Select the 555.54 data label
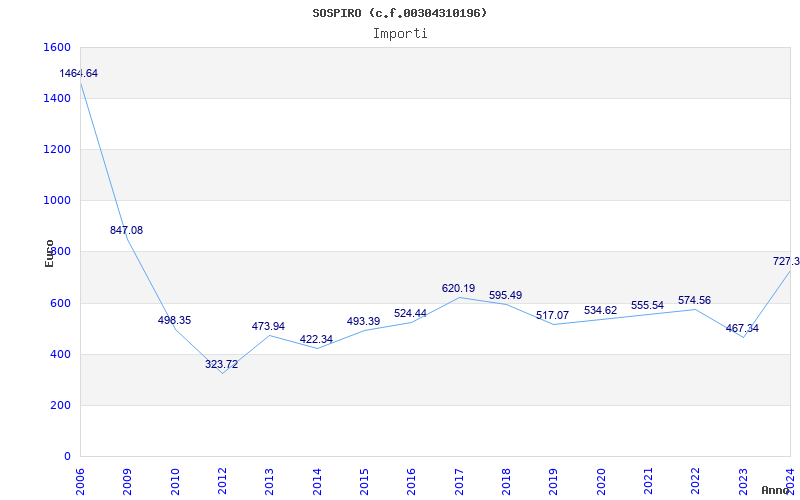The image size is (800, 500). point(647,306)
